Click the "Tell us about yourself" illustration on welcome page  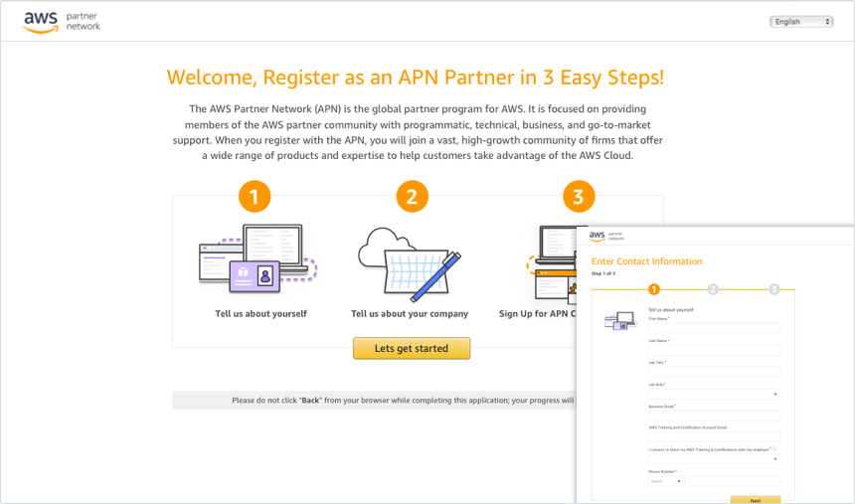coord(257,258)
